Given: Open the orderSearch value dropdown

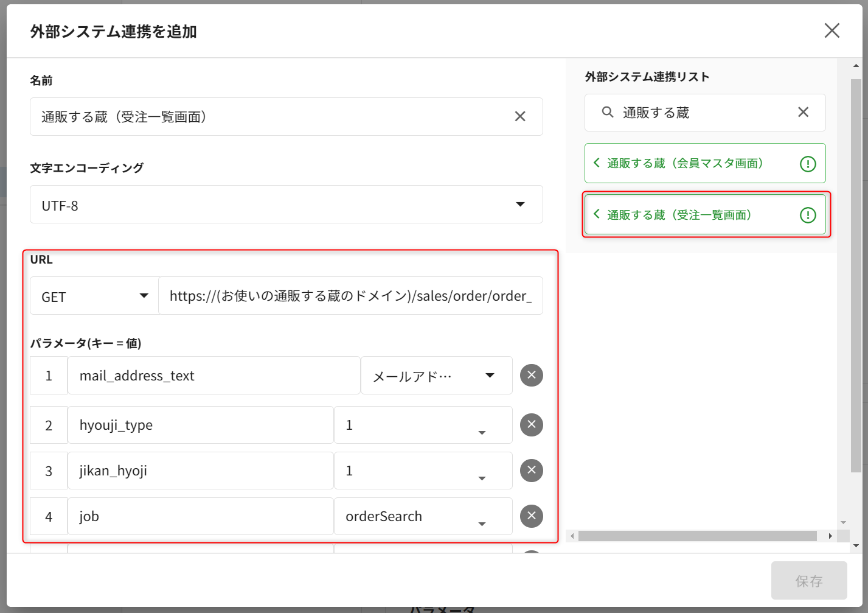Looking at the screenshot, I should coord(482,524).
